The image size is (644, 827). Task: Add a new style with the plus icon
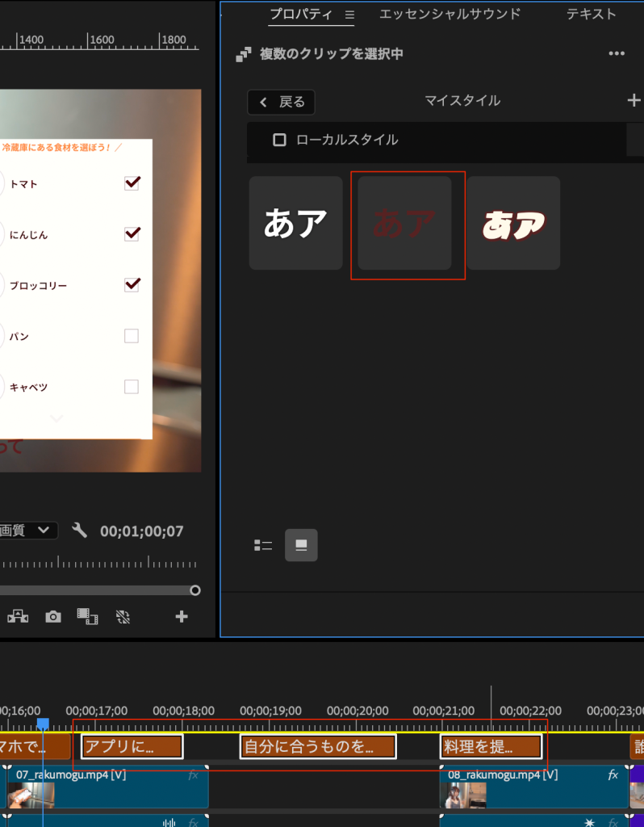(633, 100)
